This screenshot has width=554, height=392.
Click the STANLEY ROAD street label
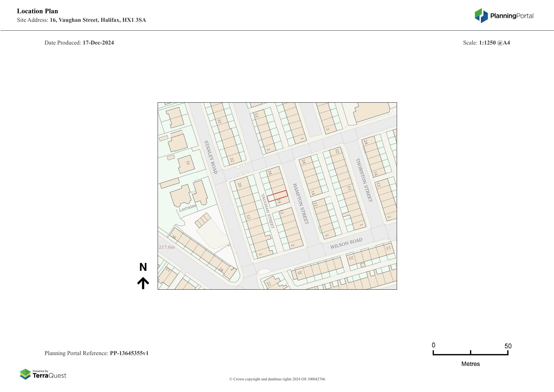click(x=211, y=157)
